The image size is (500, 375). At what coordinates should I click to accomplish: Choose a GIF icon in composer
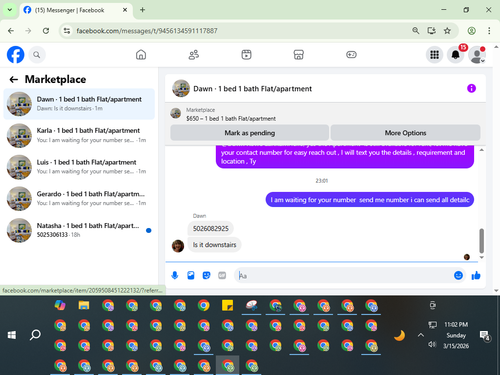coord(222,275)
